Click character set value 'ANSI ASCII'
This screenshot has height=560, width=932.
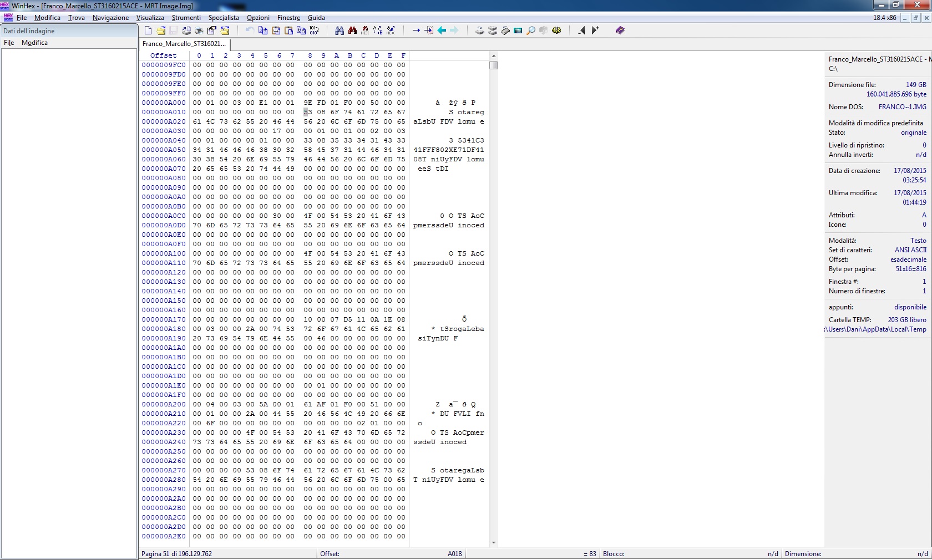pyautogui.click(x=910, y=250)
